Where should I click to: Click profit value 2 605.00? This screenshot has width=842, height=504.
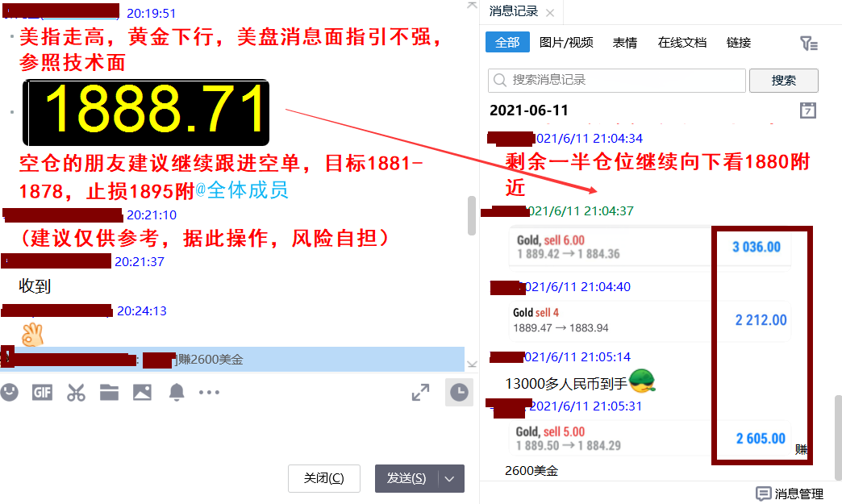761,439
